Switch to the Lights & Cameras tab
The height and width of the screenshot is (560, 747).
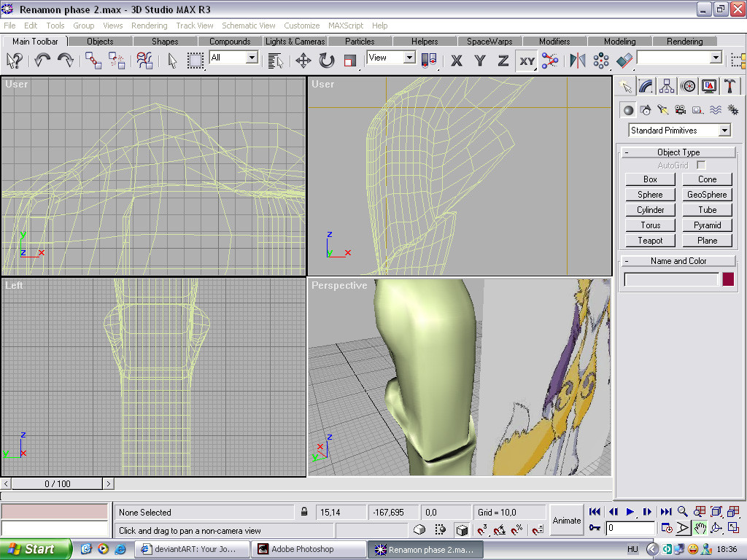click(x=295, y=42)
